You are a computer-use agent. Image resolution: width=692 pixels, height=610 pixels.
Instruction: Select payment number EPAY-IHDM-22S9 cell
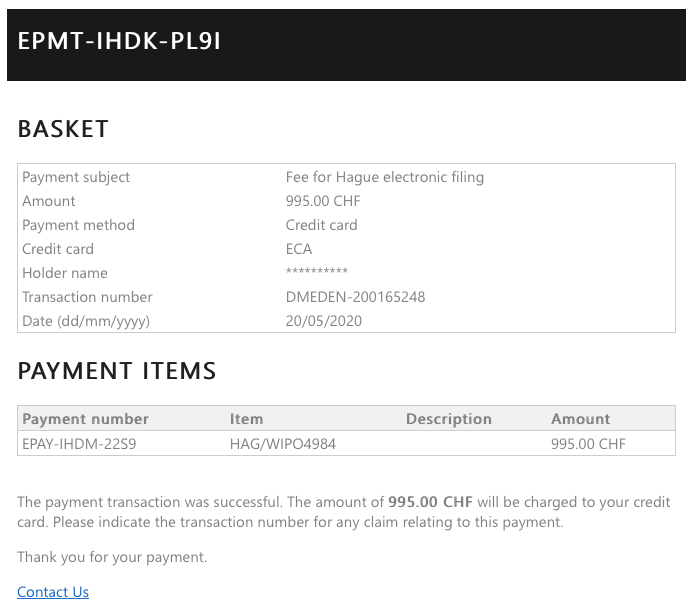pos(79,443)
